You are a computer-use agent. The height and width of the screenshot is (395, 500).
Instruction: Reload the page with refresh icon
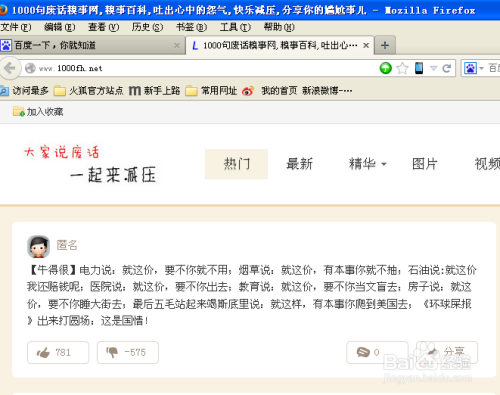tap(446, 68)
